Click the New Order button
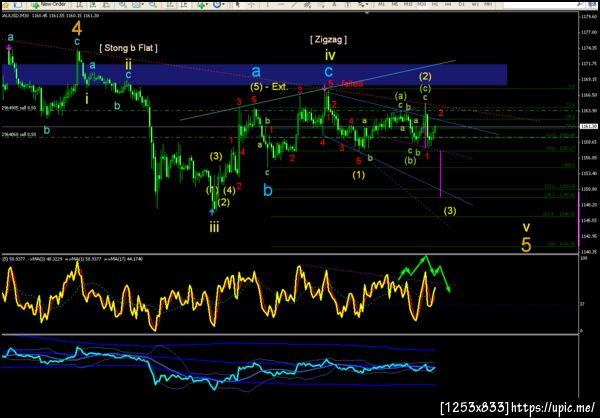The image size is (600, 418). 49,4
